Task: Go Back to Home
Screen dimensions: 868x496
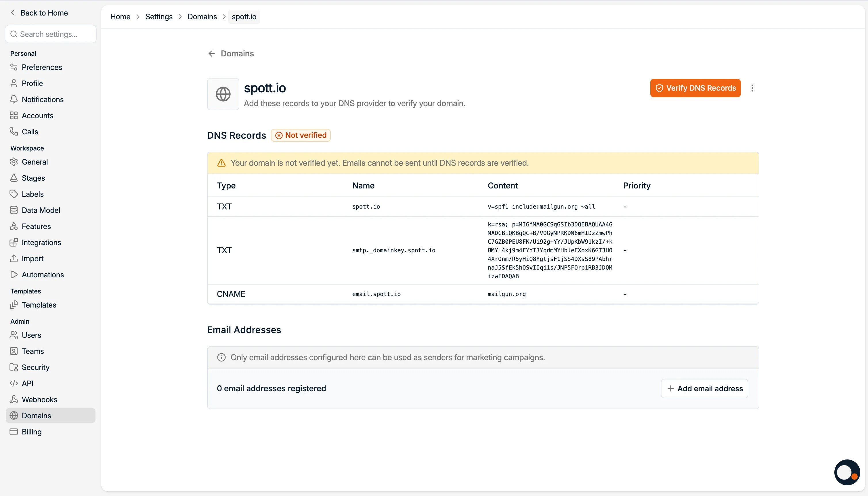Action: pos(39,13)
